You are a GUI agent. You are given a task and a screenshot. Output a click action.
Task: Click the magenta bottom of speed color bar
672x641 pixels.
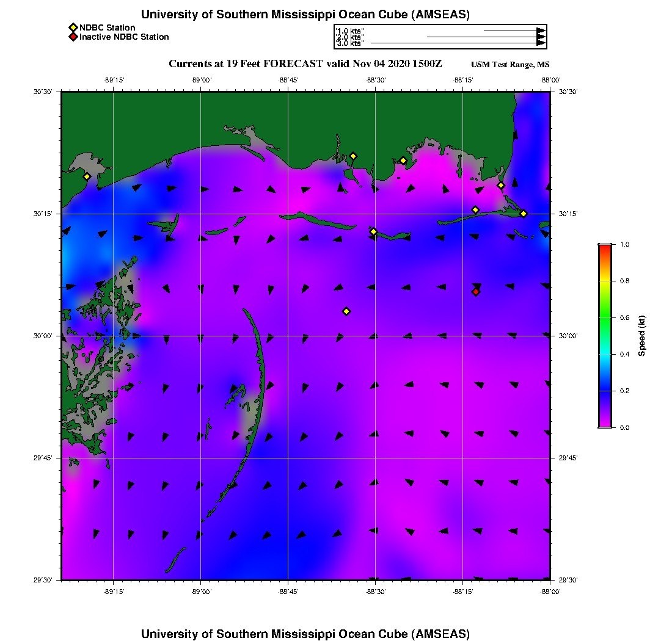click(x=605, y=424)
